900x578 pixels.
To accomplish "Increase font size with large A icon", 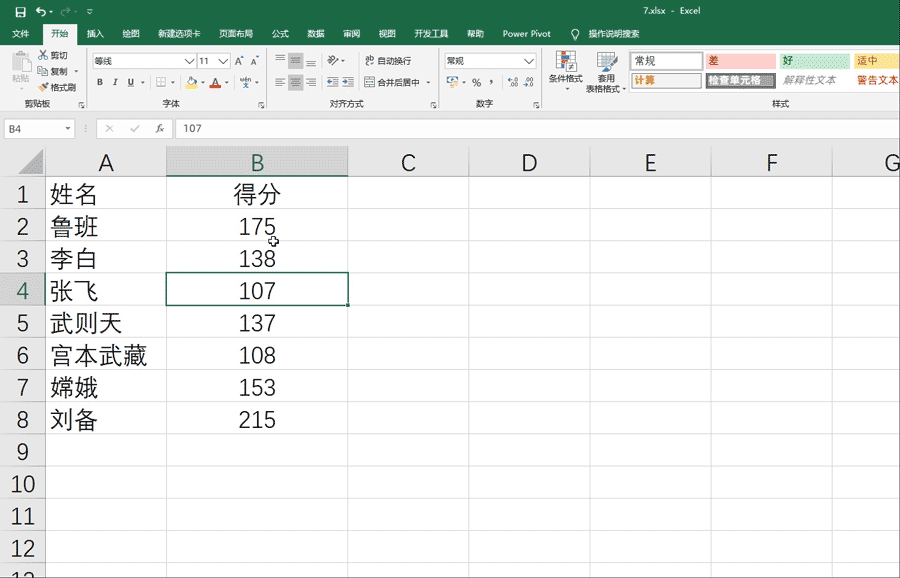I will (239, 61).
